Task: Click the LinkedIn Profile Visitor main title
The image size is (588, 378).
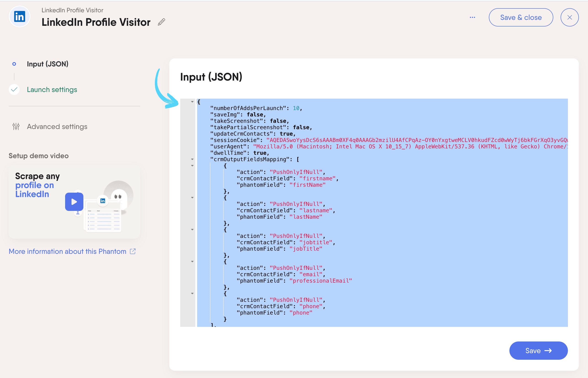Action: click(x=96, y=22)
